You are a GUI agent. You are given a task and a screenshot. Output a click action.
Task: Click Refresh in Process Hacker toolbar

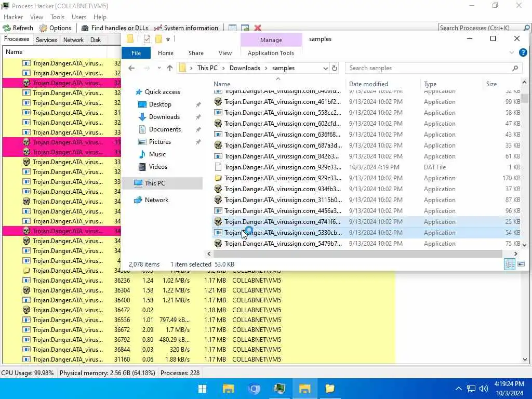(18, 28)
